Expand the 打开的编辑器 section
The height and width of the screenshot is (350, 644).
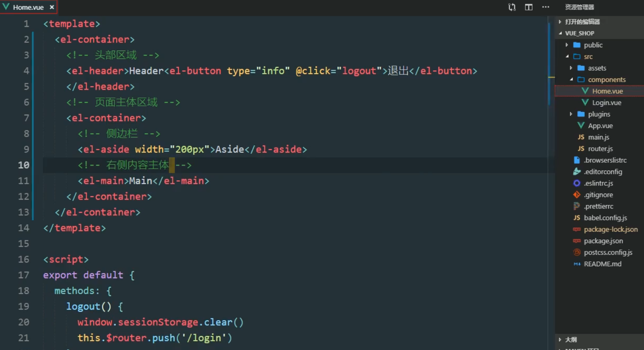tap(560, 22)
